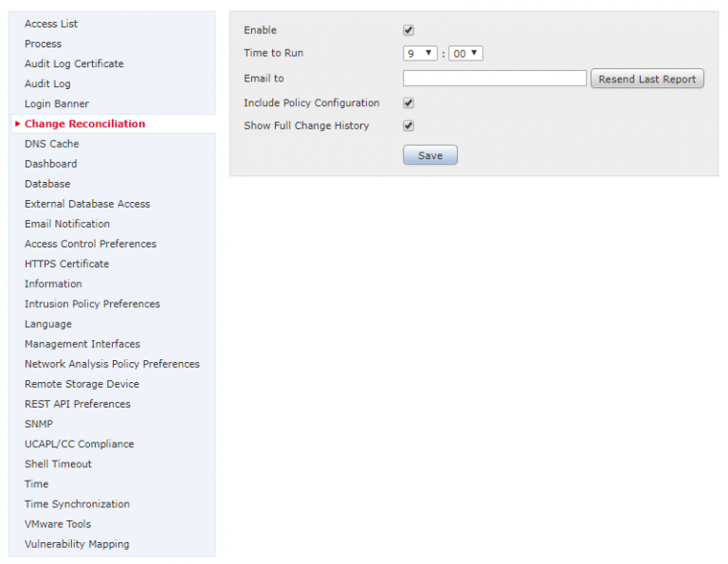Uncheck Include Policy Configuration checkbox
Image resolution: width=728 pixels, height=564 pixels.
tap(409, 103)
